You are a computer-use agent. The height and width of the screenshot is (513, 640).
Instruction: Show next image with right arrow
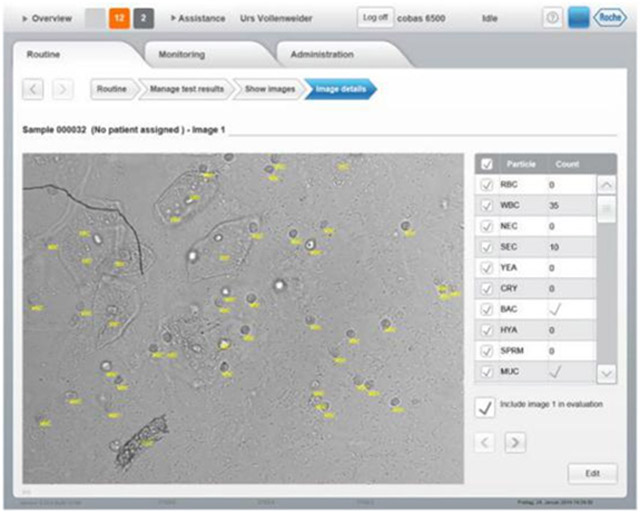point(515,443)
